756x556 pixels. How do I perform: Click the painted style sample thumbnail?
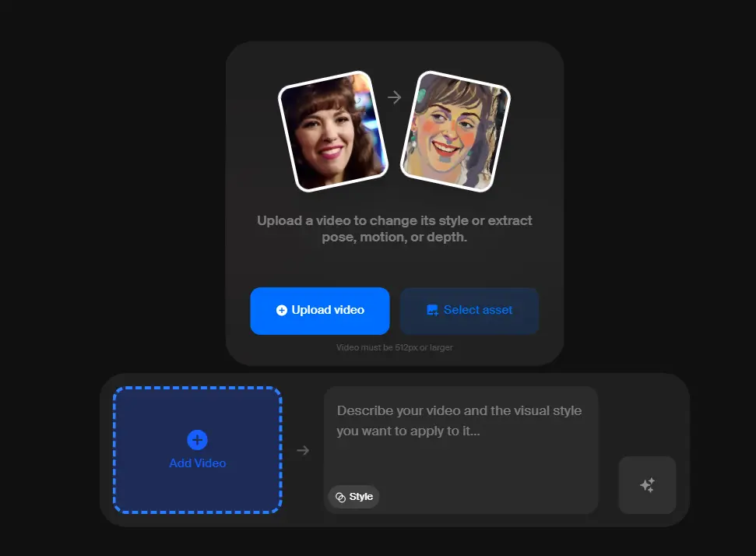(455, 131)
